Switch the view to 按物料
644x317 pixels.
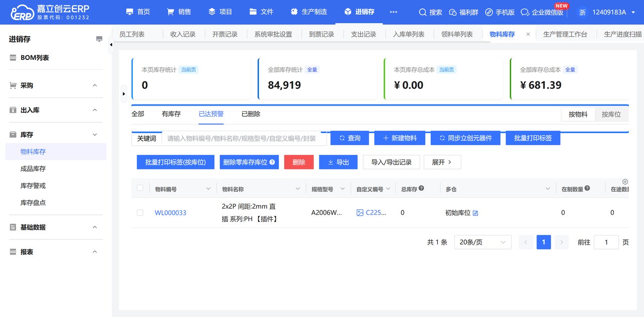pyautogui.click(x=578, y=114)
